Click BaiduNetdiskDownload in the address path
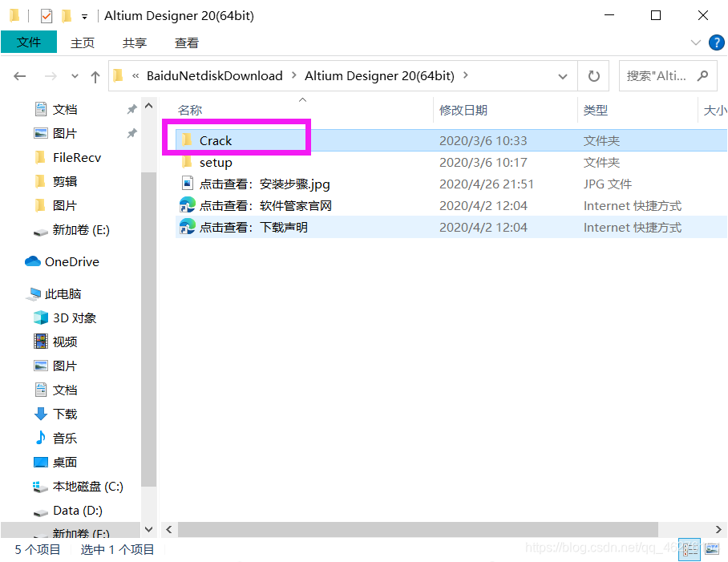The height and width of the screenshot is (562, 728). (215, 75)
